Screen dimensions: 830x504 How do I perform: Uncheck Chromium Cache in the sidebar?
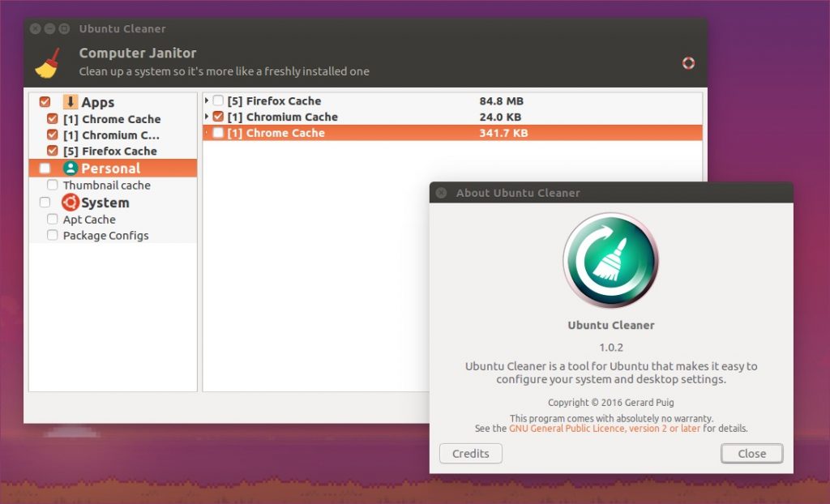point(53,135)
